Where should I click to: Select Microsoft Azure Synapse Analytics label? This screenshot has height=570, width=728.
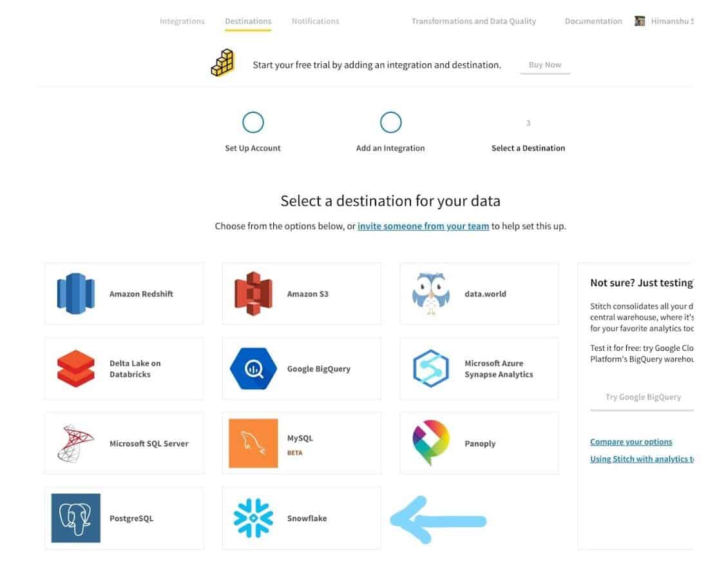click(499, 369)
